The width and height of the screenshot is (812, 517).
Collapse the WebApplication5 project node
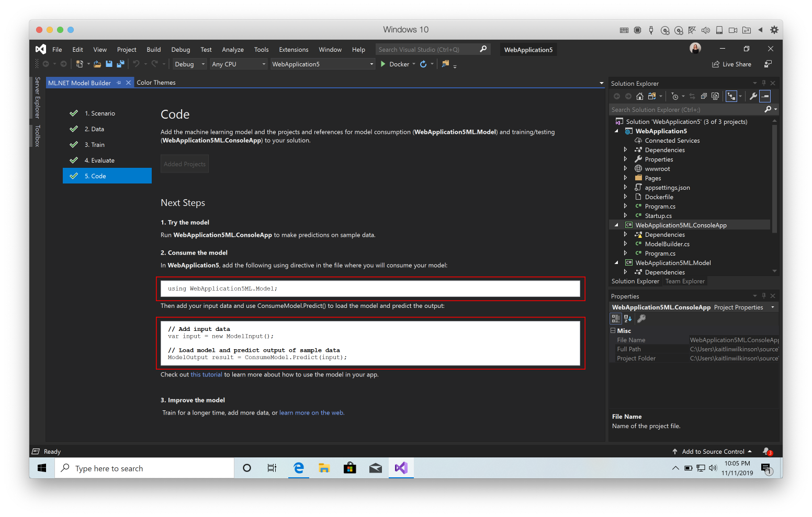[x=616, y=131]
